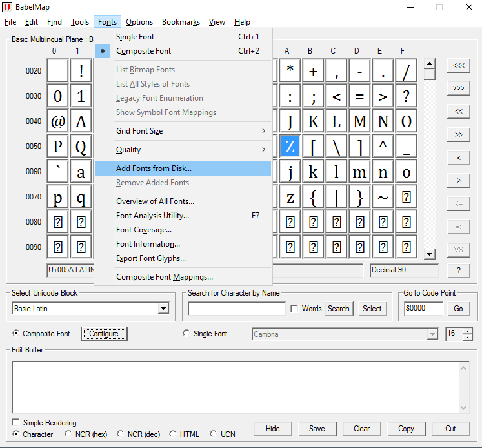The height and width of the screenshot is (448, 482).
Task: Select the plus sign + cell
Action: pyautogui.click(x=313, y=71)
